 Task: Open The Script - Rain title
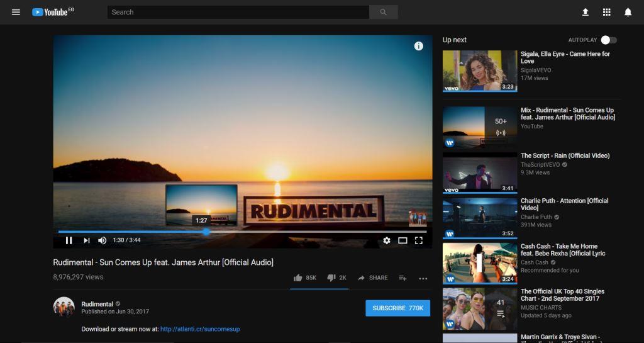(x=565, y=155)
